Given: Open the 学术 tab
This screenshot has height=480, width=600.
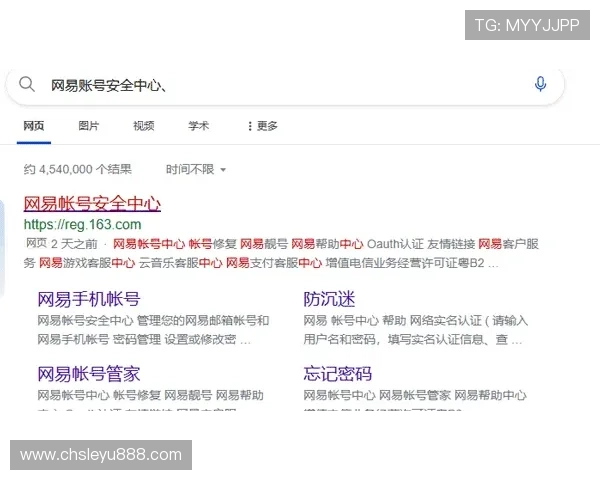Looking at the screenshot, I should point(199,126).
